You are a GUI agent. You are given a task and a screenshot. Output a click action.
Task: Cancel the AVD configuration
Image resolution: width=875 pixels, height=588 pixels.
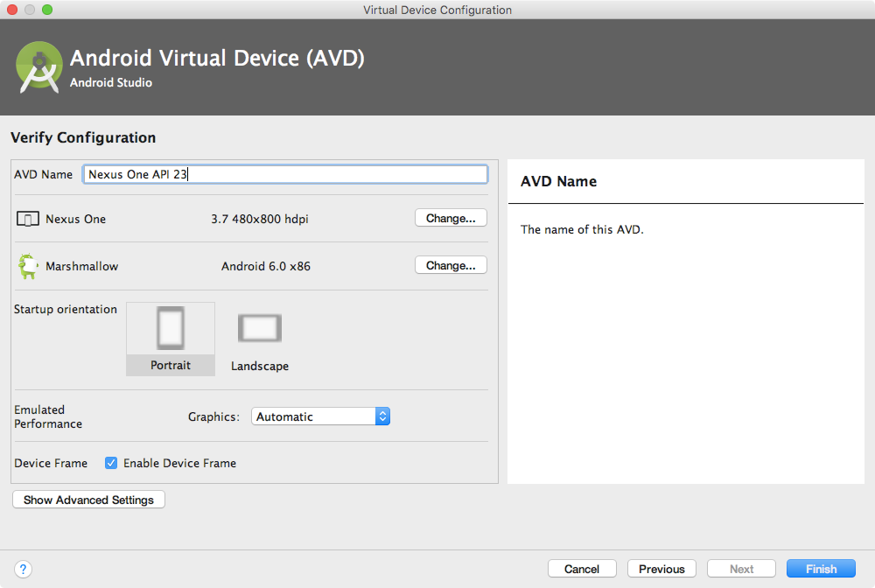click(582, 569)
